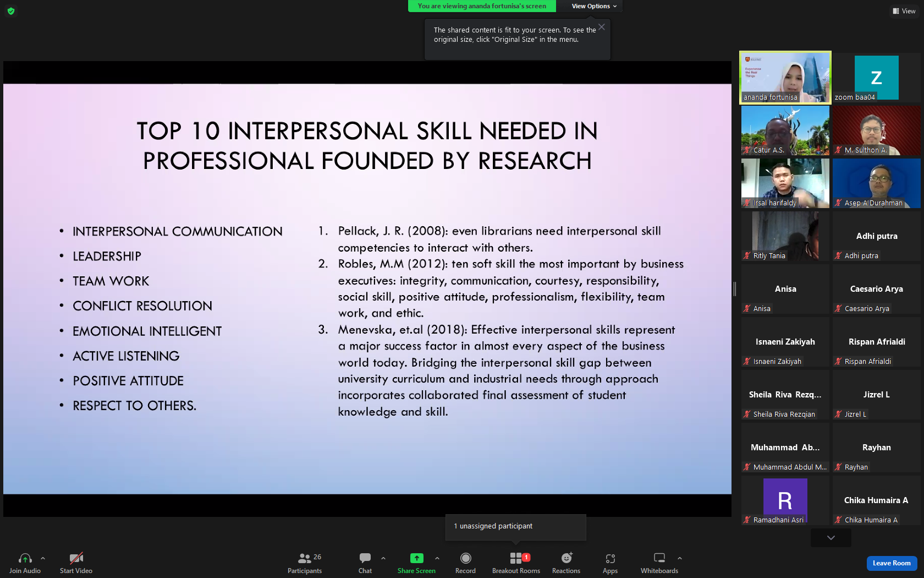Open Zoom Apps

pos(610,563)
